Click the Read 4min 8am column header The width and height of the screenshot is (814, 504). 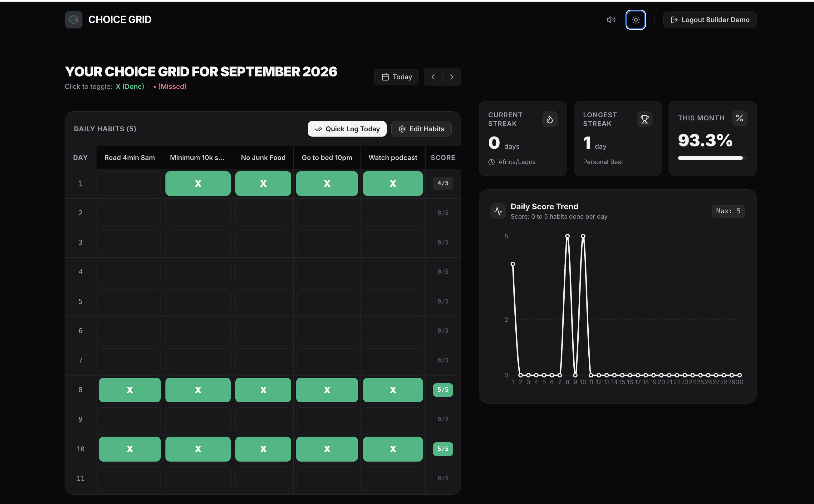click(x=130, y=158)
